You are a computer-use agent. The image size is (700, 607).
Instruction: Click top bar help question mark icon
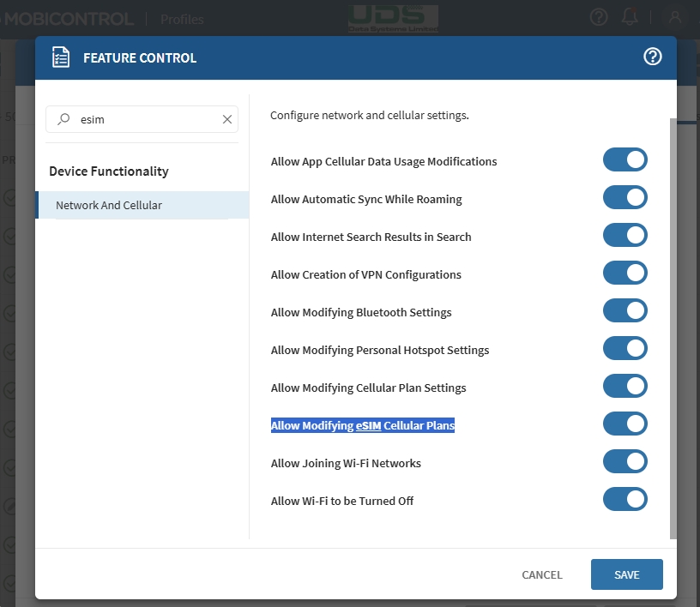(x=599, y=17)
